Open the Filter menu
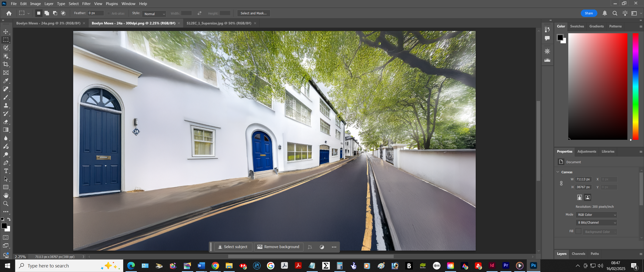This screenshot has height=272, width=644. (x=86, y=4)
